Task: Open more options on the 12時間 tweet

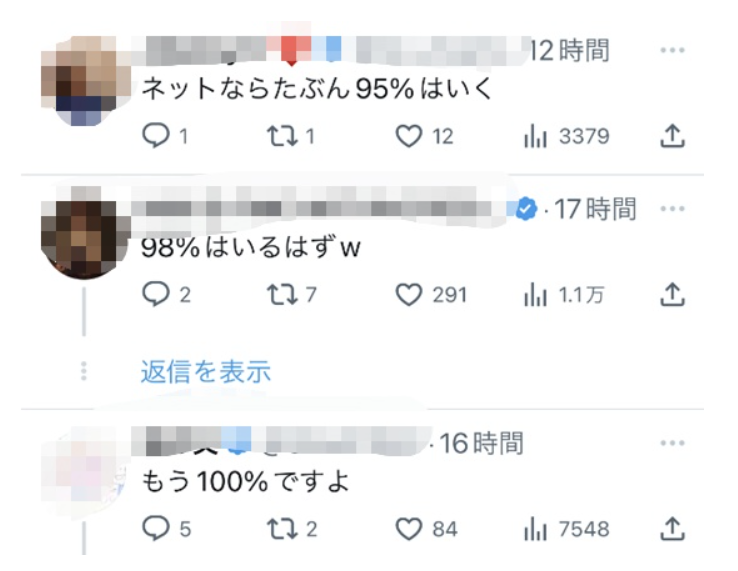Action: point(672,50)
